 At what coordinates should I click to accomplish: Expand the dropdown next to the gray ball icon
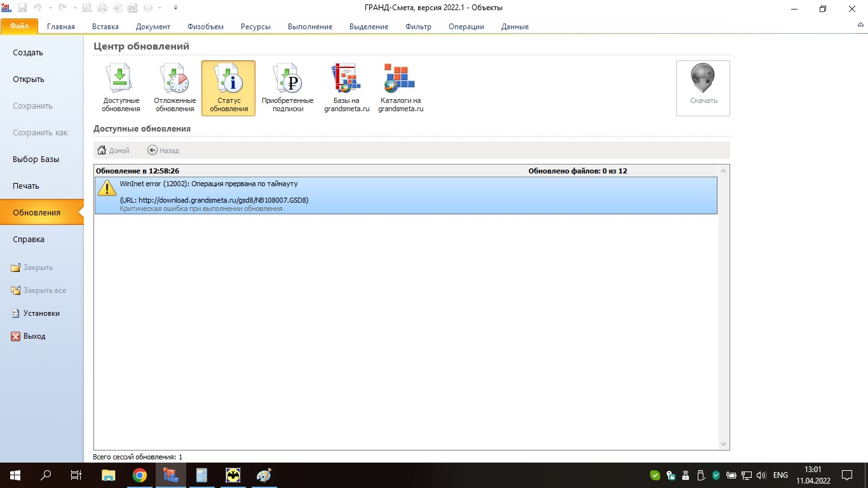tap(159, 8)
